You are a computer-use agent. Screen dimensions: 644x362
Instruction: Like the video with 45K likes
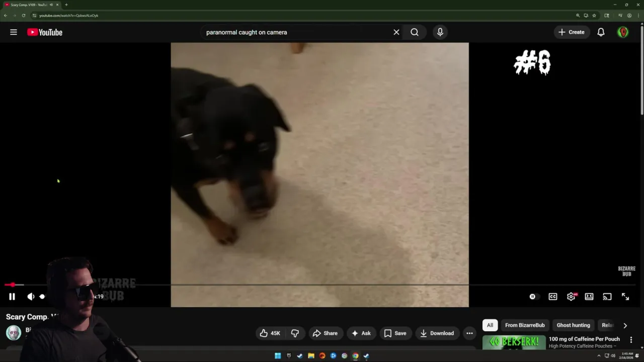tap(270, 333)
